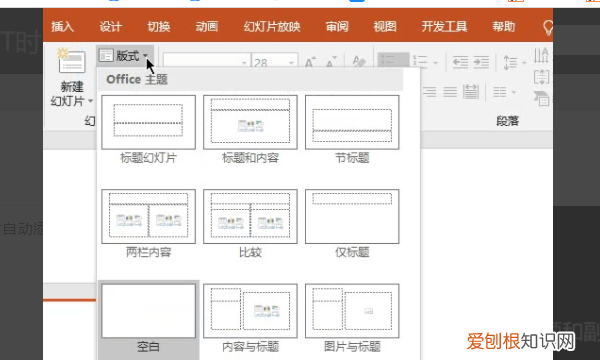Viewport: 600px width, 360px height.
Task: Open the 视图 ribbon tab
Action: pyautogui.click(x=385, y=26)
